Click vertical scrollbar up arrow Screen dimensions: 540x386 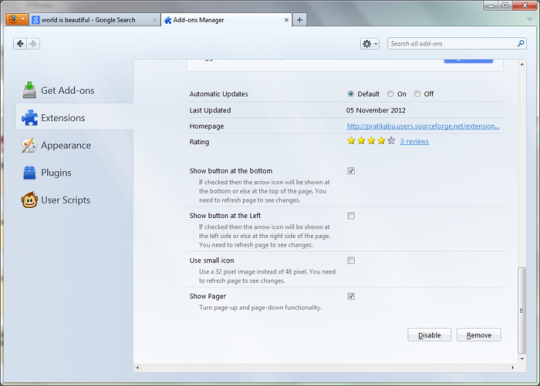click(522, 64)
